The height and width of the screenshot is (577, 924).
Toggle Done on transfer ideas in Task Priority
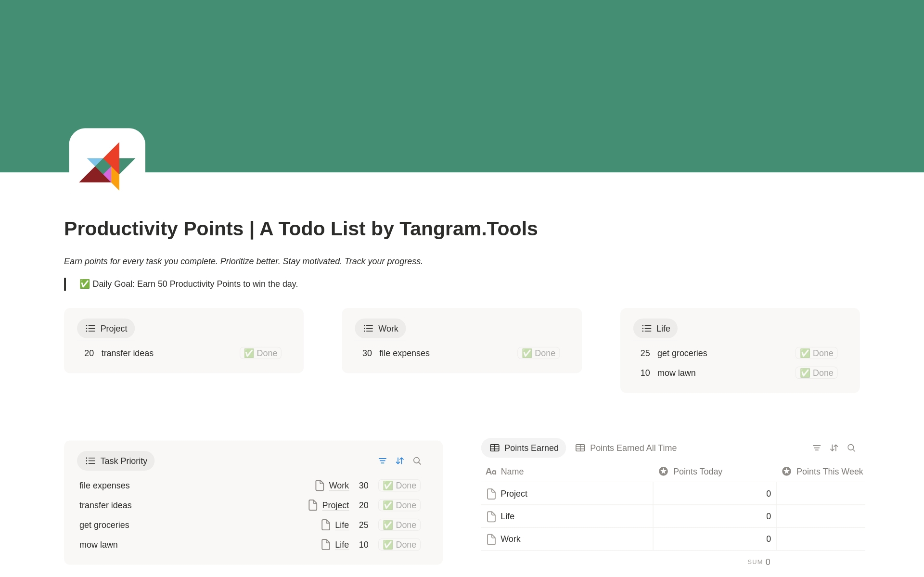[399, 505]
